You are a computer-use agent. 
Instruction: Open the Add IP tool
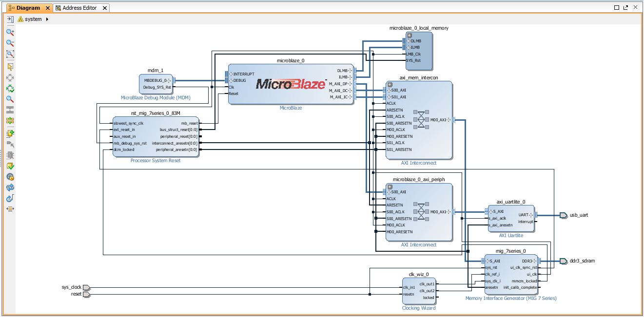pos(10,133)
